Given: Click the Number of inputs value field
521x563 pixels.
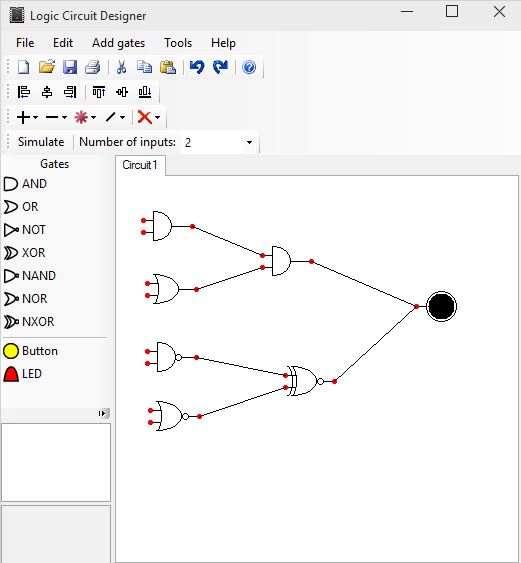Looking at the screenshot, I should click(212, 142).
